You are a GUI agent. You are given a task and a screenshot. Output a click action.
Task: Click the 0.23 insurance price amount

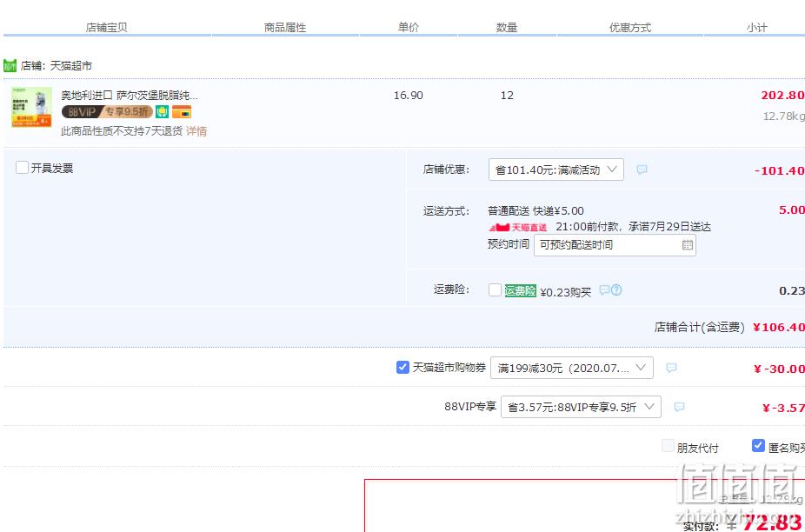(792, 290)
